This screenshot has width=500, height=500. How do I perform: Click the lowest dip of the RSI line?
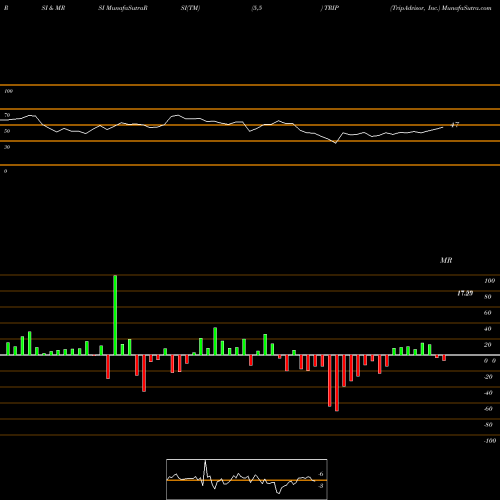tap(335, 143)
